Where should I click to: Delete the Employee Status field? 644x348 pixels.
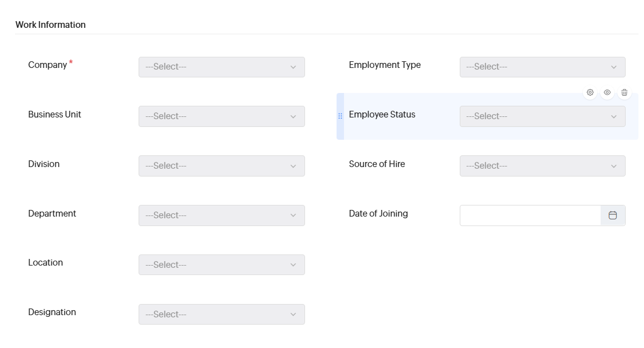pyautogui.click(x=625, y=92)
